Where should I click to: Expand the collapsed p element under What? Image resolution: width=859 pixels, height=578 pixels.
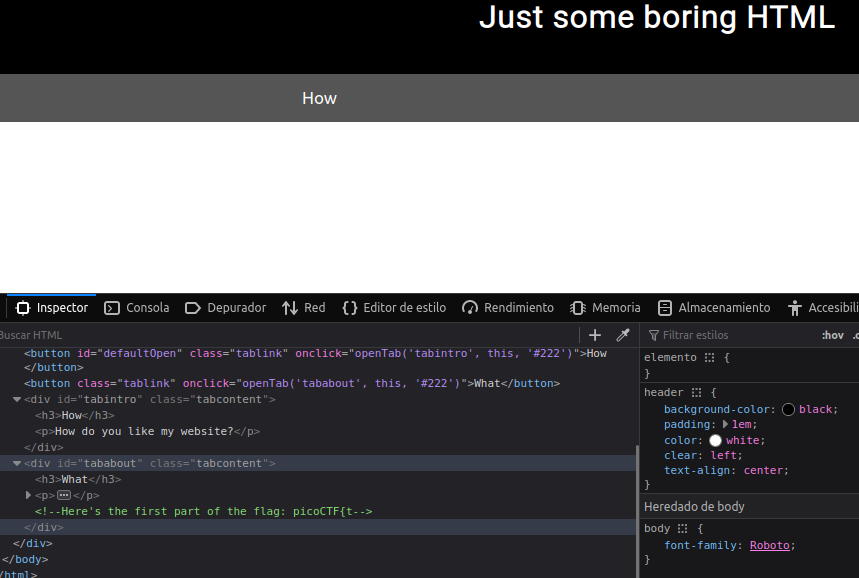tap(28, 496)
